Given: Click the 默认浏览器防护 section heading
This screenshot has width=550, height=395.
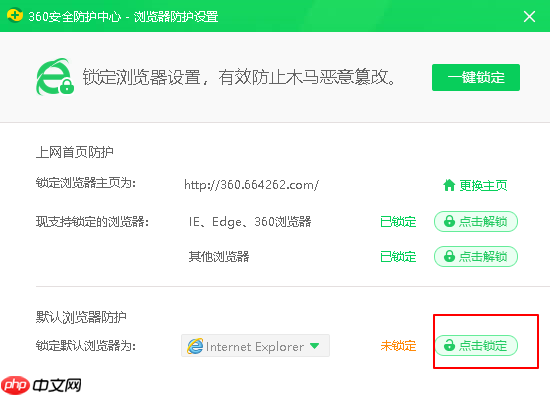Looking at the screenshot, I should [81, 317].
